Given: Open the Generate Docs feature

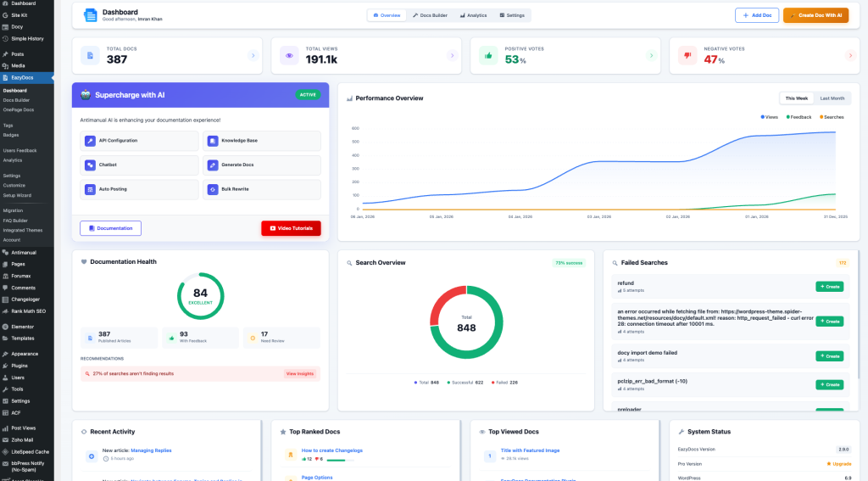Looking at the screenshot, I should pyautogui.click(x=262, y=165).
